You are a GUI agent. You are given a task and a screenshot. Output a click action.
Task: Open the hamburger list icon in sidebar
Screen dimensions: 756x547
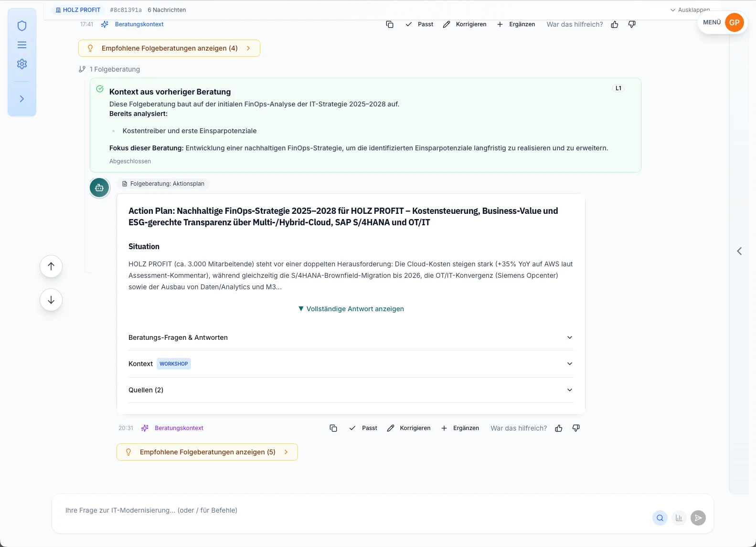coord(22,45)
